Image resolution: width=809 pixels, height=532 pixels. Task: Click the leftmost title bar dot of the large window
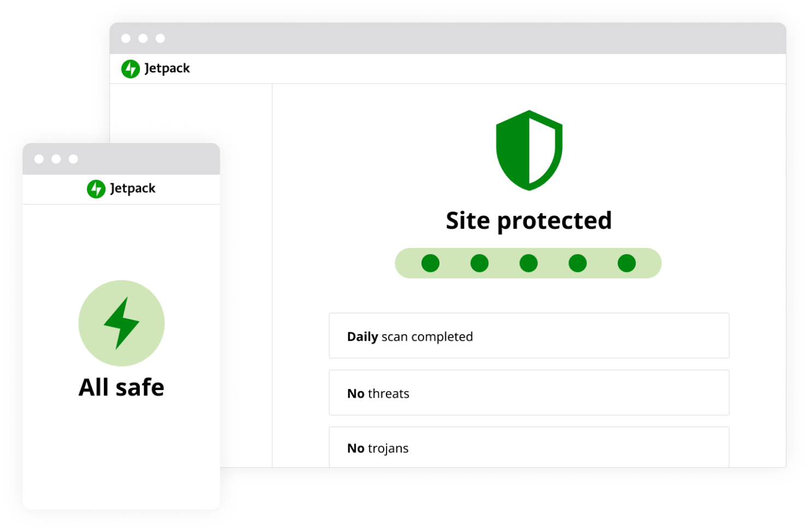(126, 38)
